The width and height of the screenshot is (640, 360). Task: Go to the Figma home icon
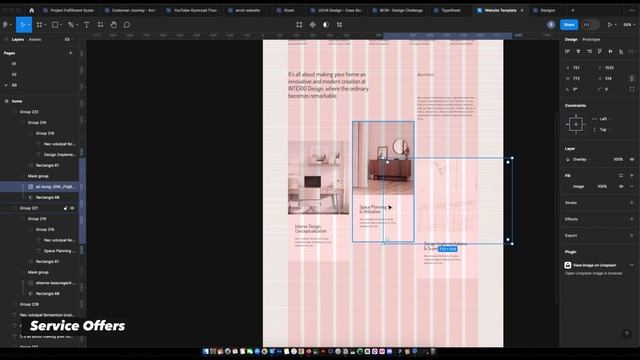31,10
